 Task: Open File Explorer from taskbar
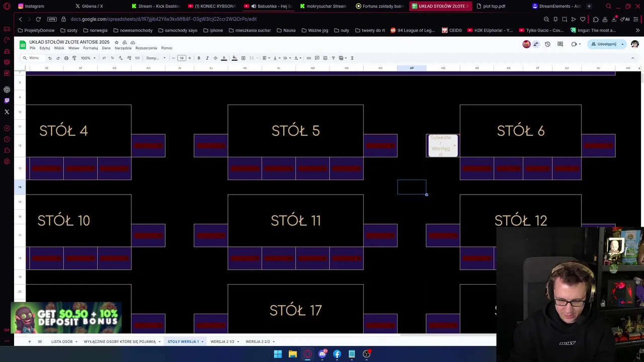click(x=292, y=354)
